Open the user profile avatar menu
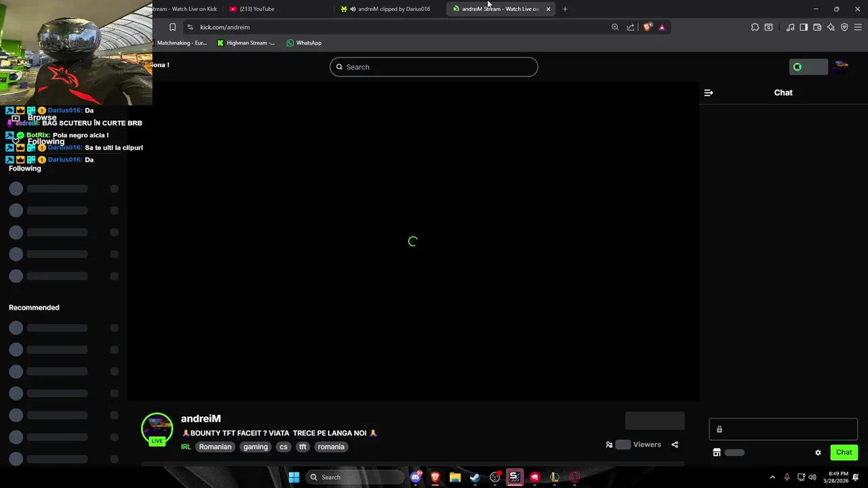Image resolution: width=868 pixels, height=488 pixels. (x=841, y=66)
